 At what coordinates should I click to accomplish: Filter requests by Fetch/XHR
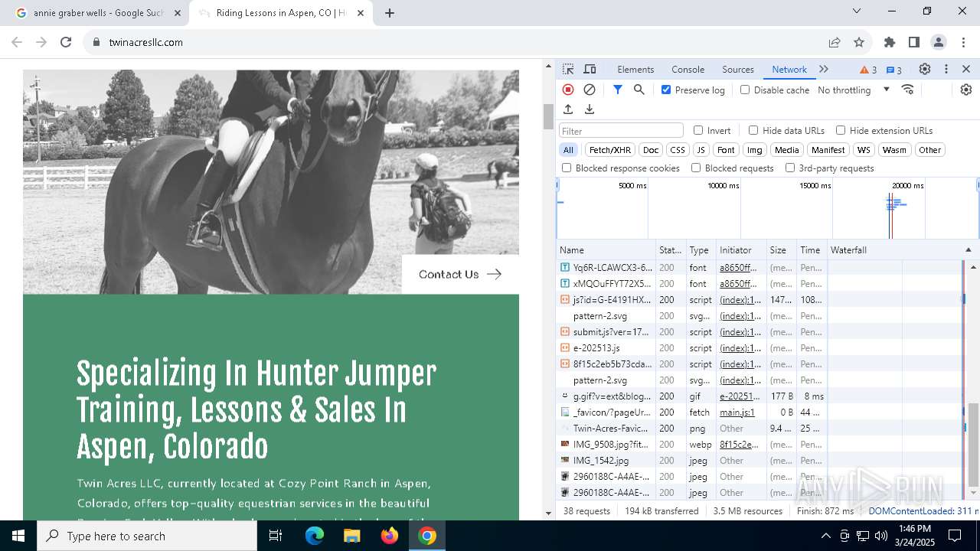click(x=610, y=150)
